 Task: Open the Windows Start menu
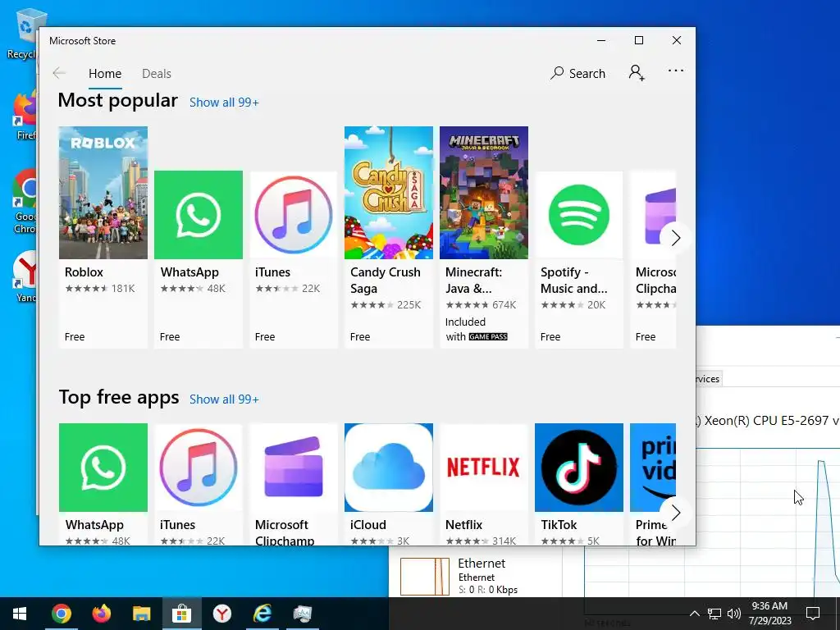(20, 614)
